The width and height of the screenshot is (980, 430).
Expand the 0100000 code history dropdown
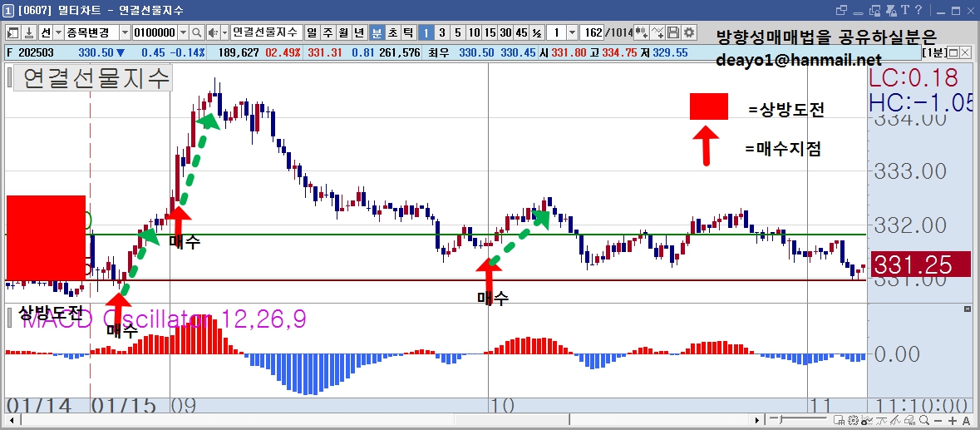point(183,32)
